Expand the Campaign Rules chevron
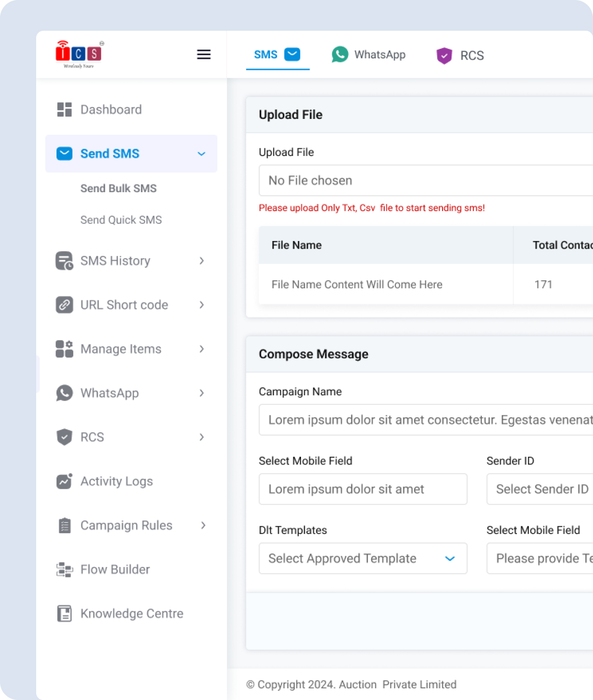 (203, 525)
